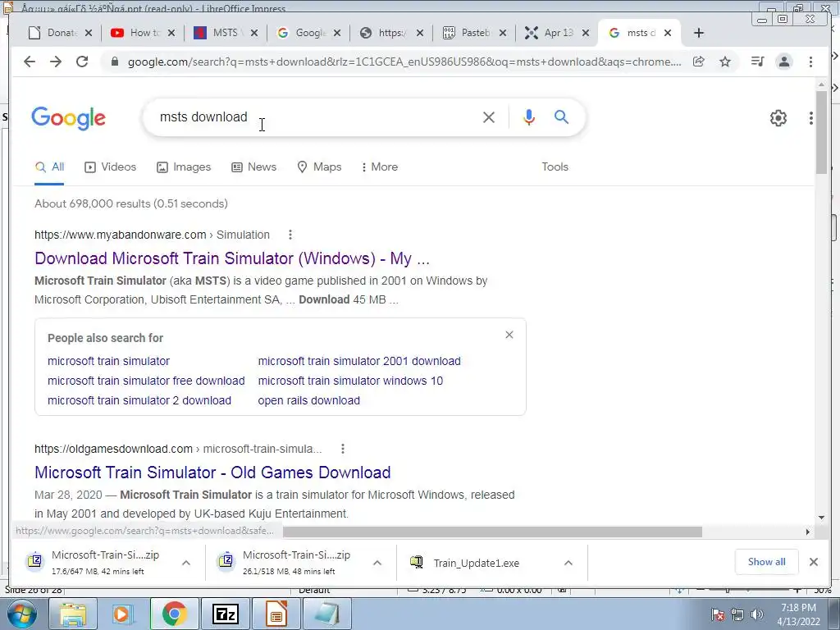The height and width of the screenshot is (630, 840).
Task: Click Show all downloads button
Action: click(x=767, y=562)
